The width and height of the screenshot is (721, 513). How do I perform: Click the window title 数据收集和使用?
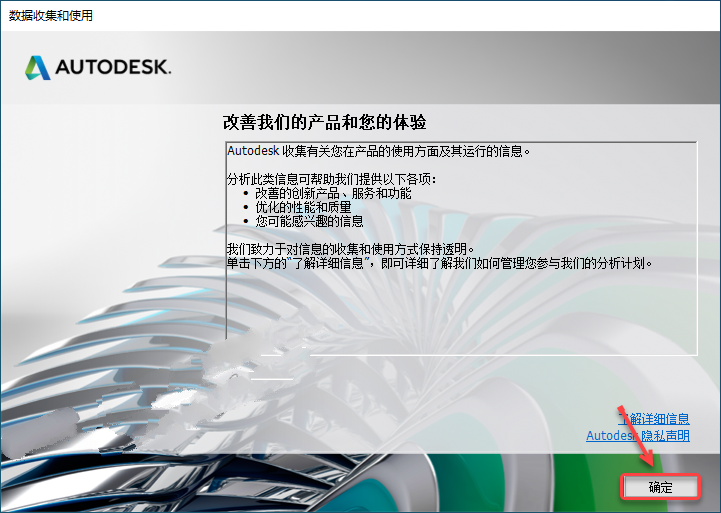pyautogui.click(x=51, y=16)
